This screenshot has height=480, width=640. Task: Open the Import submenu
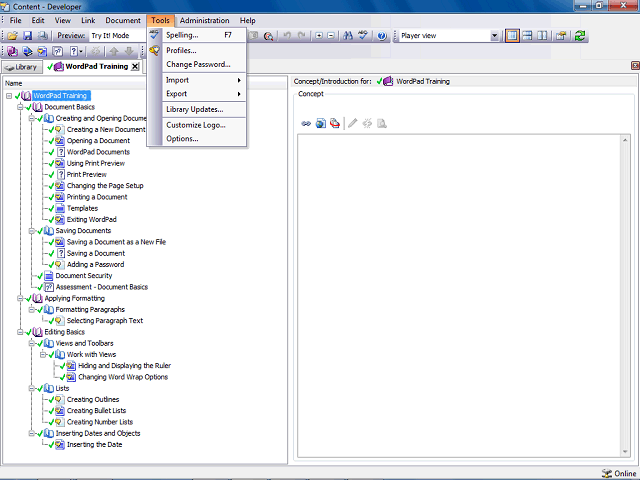(197, 80)
